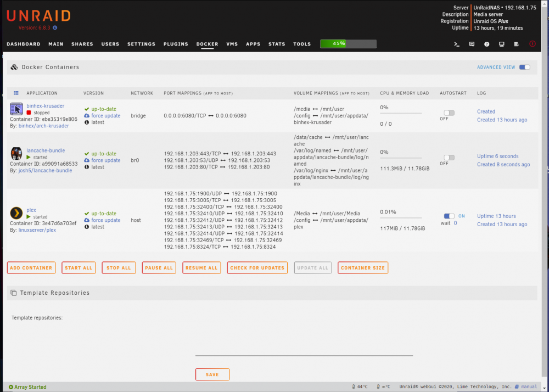The width and height of the screenshot is (549, 392).
Task: Open the linuxserver/plex repository link
Action: click(37, 230)
